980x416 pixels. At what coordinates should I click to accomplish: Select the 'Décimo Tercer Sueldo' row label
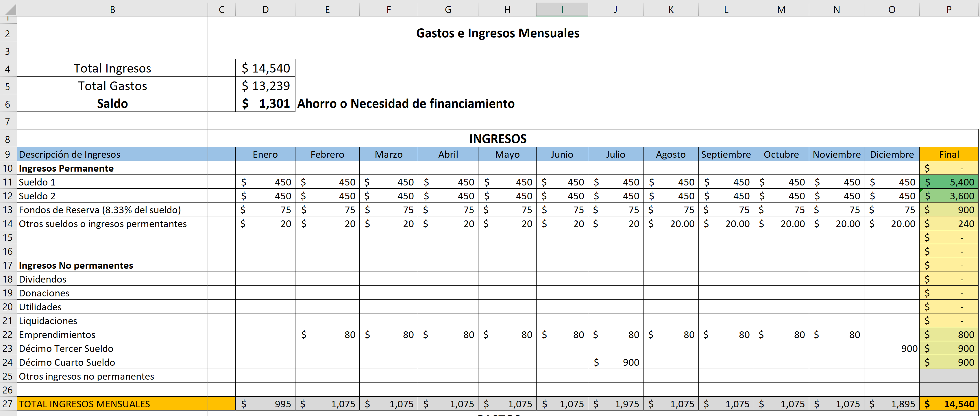click(x=112, y=349)
